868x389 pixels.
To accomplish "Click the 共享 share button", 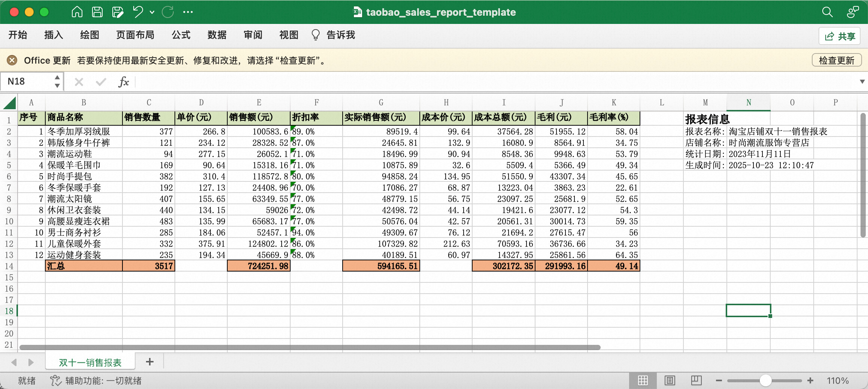I will click(x=839, y=36).
